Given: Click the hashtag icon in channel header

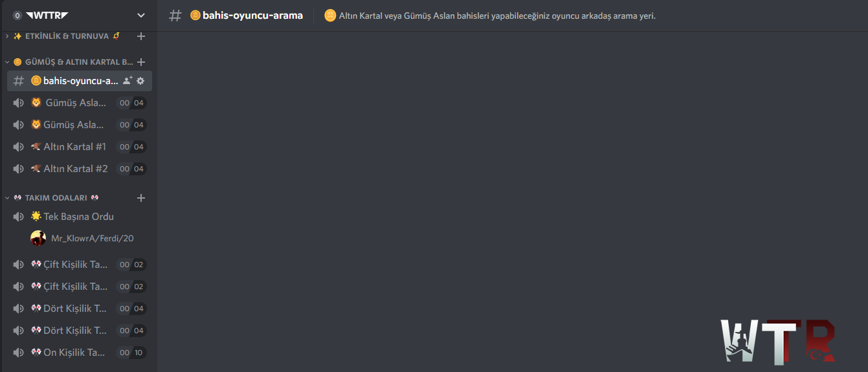Looking at the screenshot, I should [175, 16].
